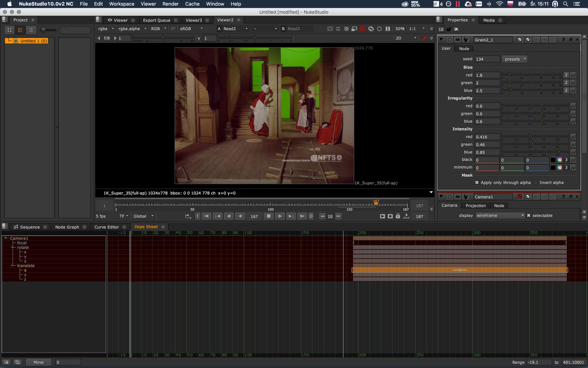Open the Global frame range dropdown

(x=143, y=216)
